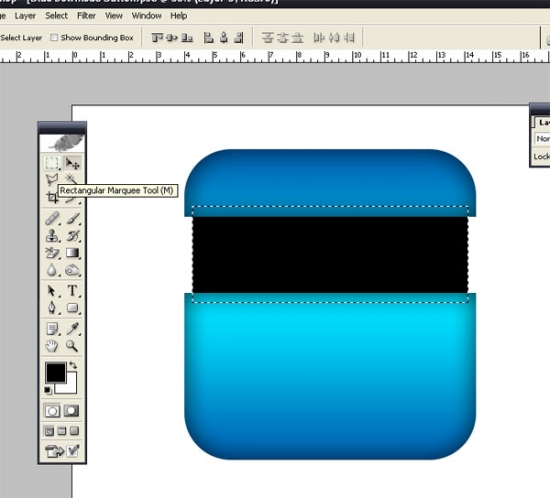Image resolution: width=550 pixels, height=498 pixels.
Task: Select the Magic Wand tool
Action: pyautogui.click(x=71, y=178)
